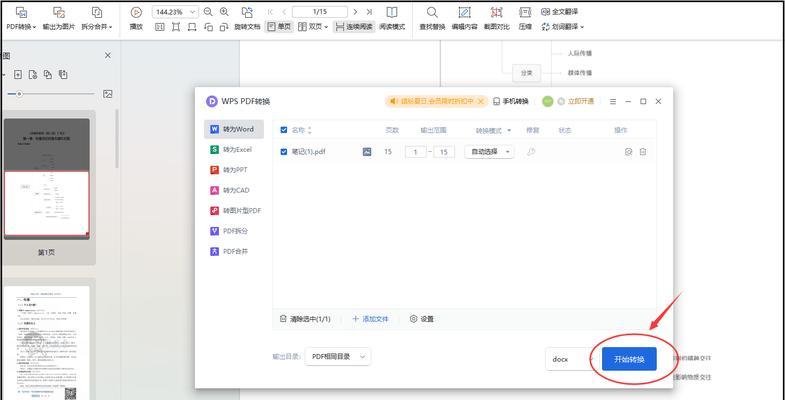Click the settings gear labeled 设置
Viewport: 785px width, 400px height.
click(x=422, y=318)
